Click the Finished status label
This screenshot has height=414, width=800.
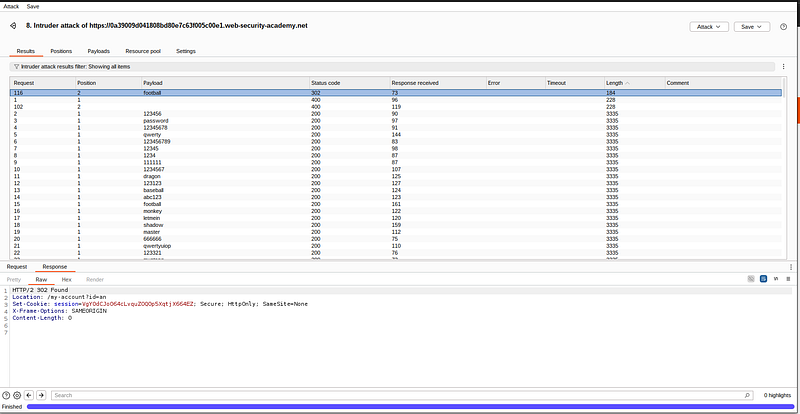[x=12, y=406]
